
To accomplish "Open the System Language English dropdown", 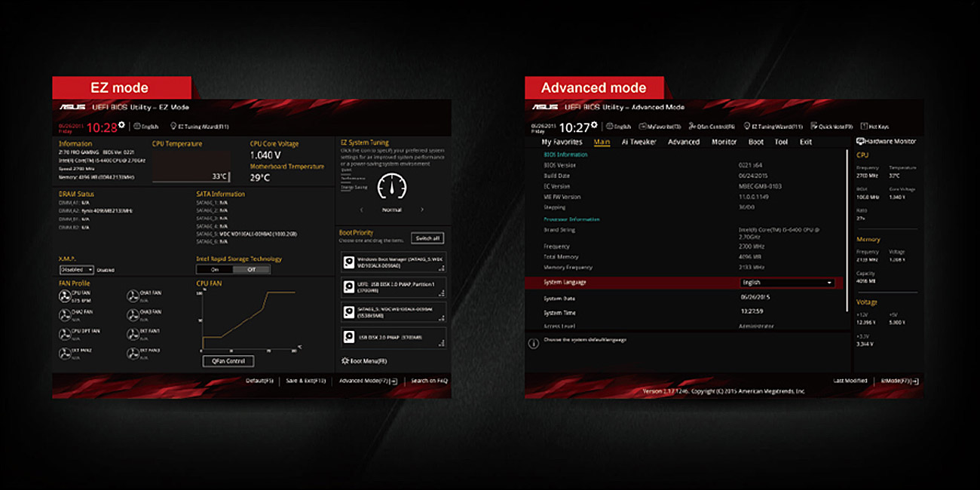I will point(787,283).
